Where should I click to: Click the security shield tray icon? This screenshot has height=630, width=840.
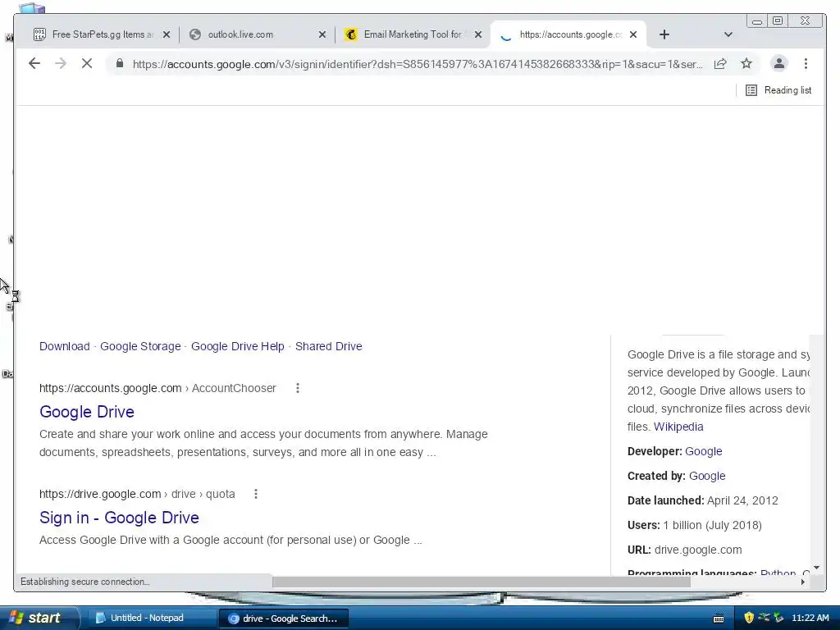coord(749,618)
